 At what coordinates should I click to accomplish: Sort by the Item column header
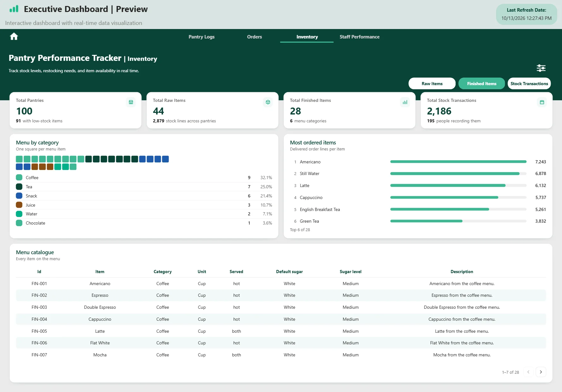point(100,272)
